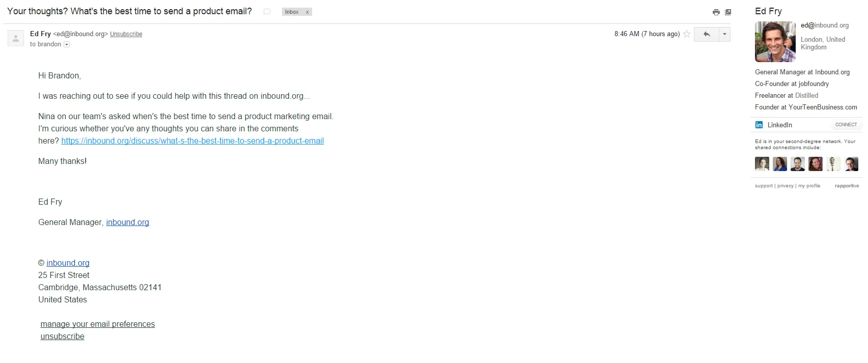Click the Inbox label tag

point(292,12)
